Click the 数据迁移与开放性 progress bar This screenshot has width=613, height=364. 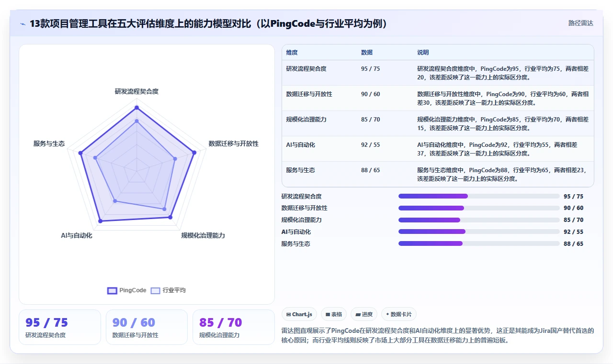(x=479, y=208)
